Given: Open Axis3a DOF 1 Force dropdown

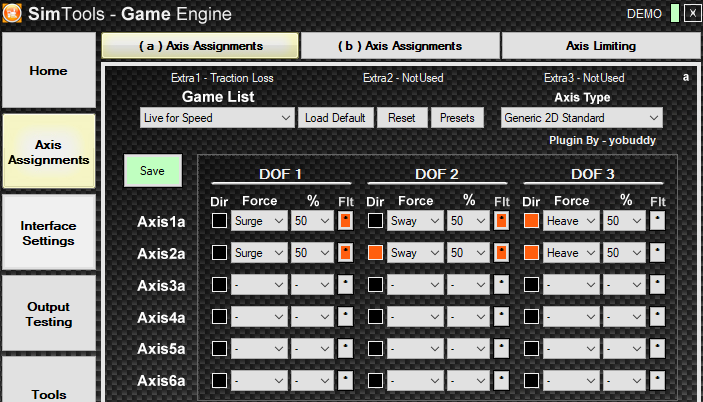Looking at the screenshot, I should 259,285.
